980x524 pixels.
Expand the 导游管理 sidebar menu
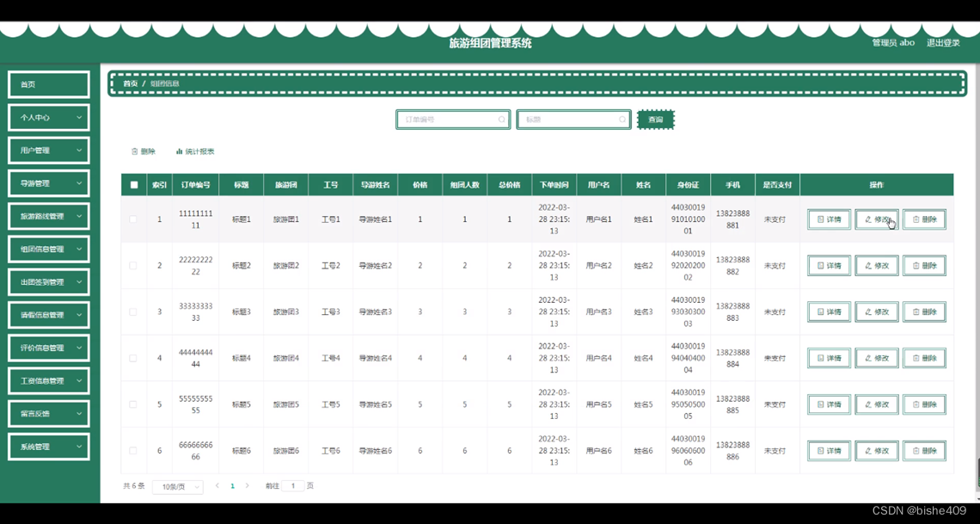49,183
